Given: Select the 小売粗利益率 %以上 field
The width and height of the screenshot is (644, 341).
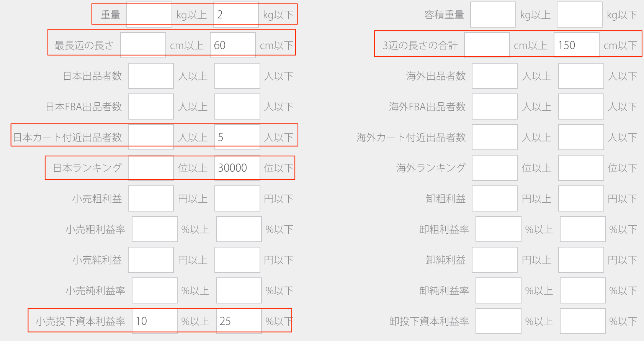Looking at the screenshot, I should pos(154,229).
